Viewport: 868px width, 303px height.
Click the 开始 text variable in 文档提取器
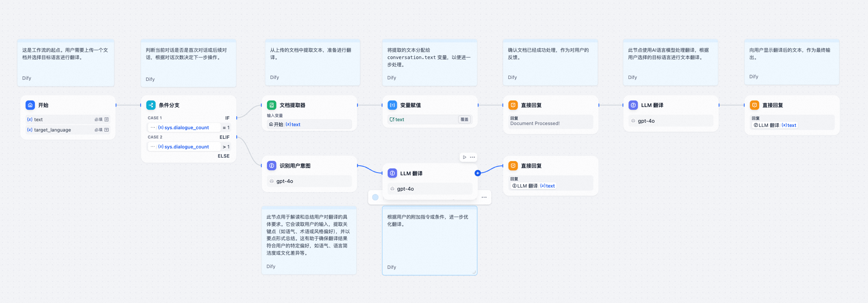(285, 125)
